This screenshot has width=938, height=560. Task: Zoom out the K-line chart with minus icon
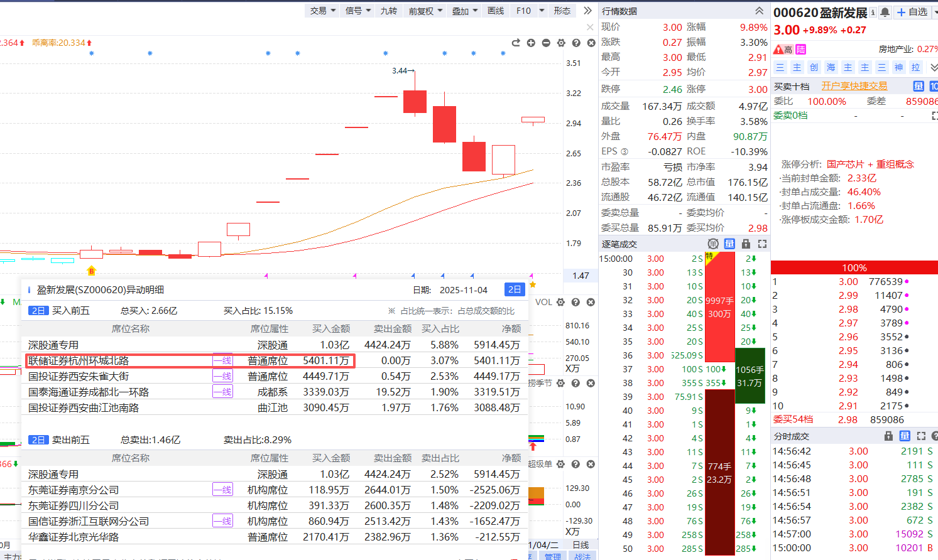coord(546,43)
